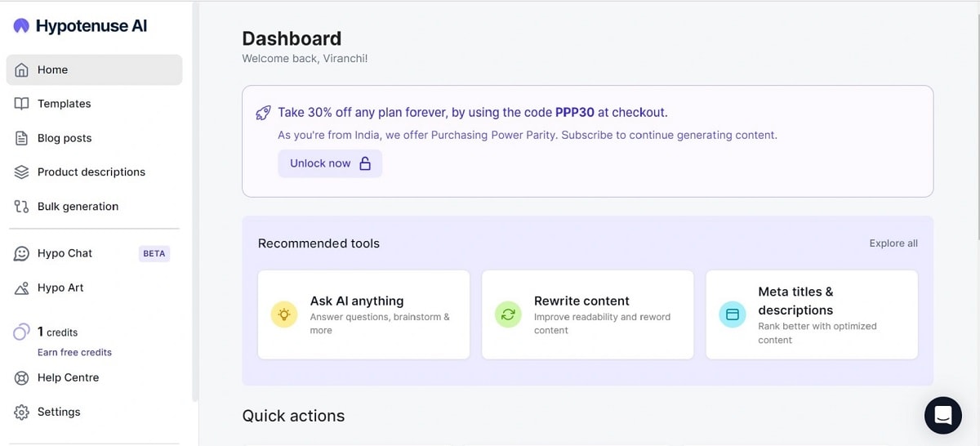Viewport: 980px width, 446px height.
Task: Click the Home house icon
Action: click(22, 70)
